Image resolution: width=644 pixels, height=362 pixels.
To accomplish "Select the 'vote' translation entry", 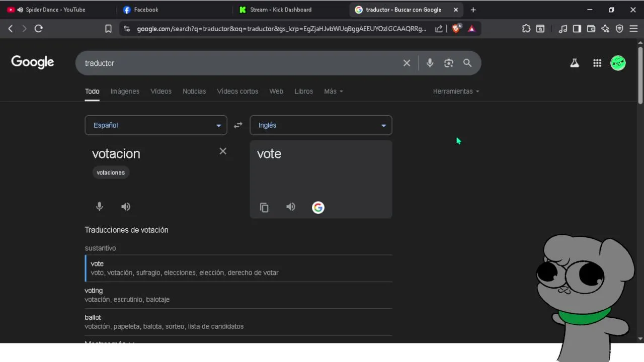I will tap(238, 268).
